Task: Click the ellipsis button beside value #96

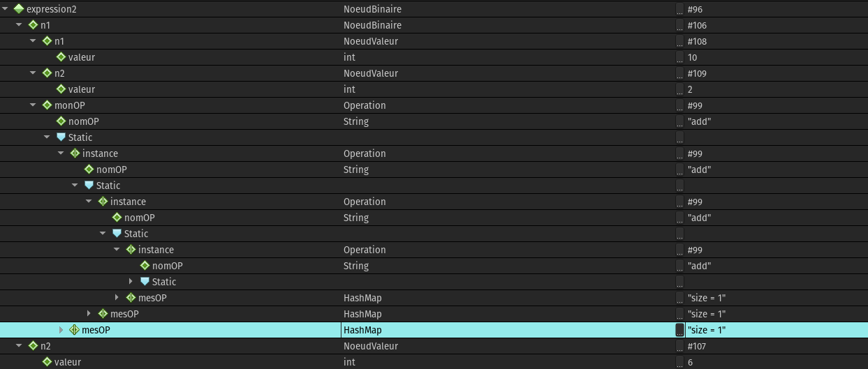Action: pos(679,9)
